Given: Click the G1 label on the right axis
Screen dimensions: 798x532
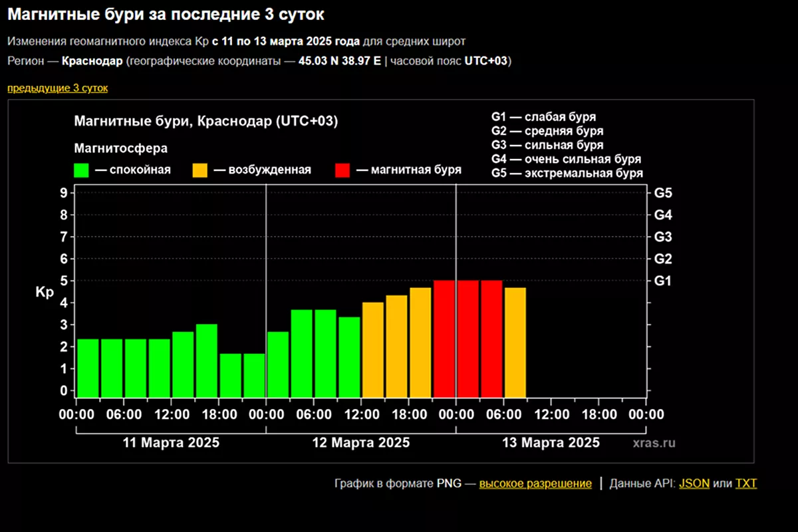Looking at the screenshot, I should [x=663, y=281].
